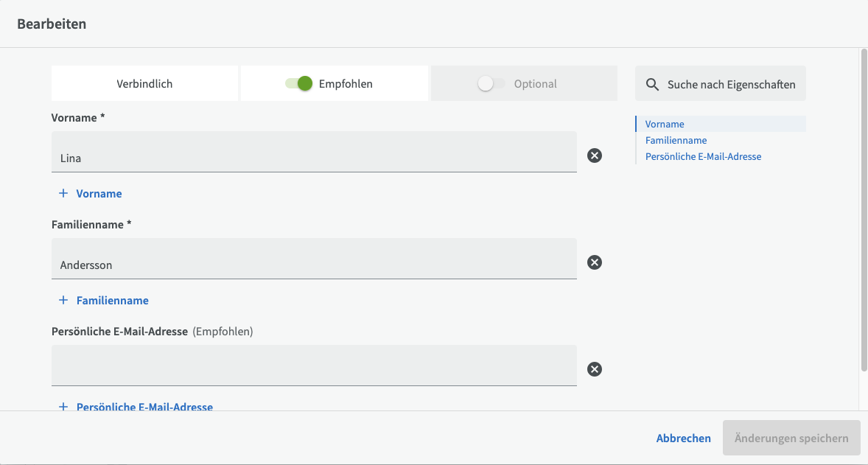Click plus icon to add Vorname
Image resolution: width=868 pixels, height=465 pixels.
[63, 194]
